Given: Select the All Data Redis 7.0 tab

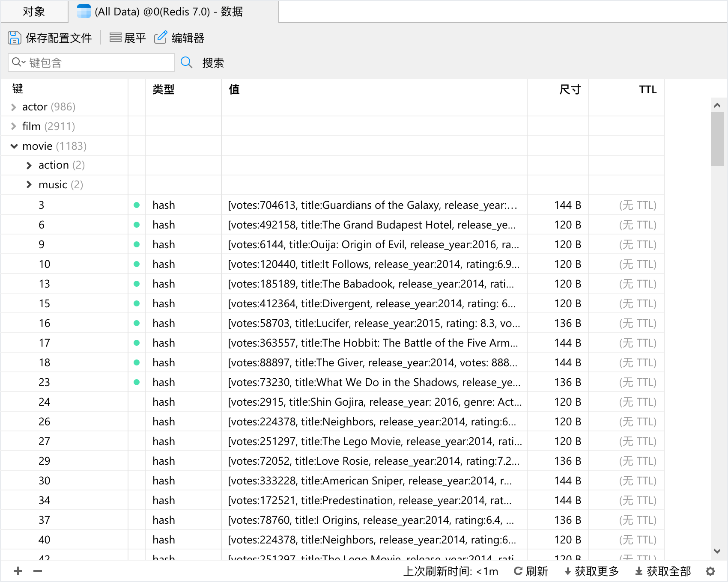Looking at the screenshot, I should coord(173,12).
